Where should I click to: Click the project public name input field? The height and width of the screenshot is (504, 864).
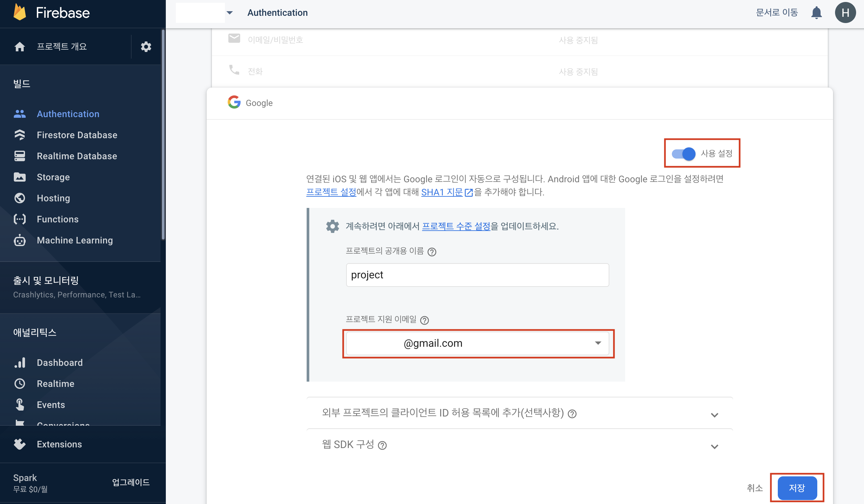coord(477,275)
